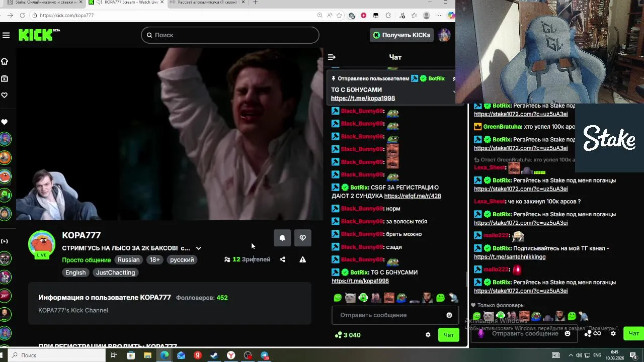Click the stream video player

(170, 134)
